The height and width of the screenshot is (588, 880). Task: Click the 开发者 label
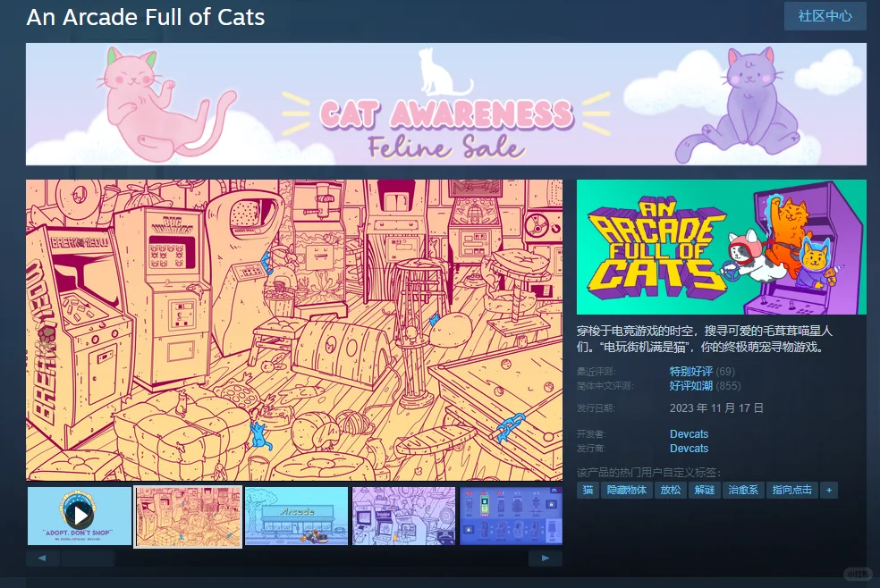[x=591, y=434]
